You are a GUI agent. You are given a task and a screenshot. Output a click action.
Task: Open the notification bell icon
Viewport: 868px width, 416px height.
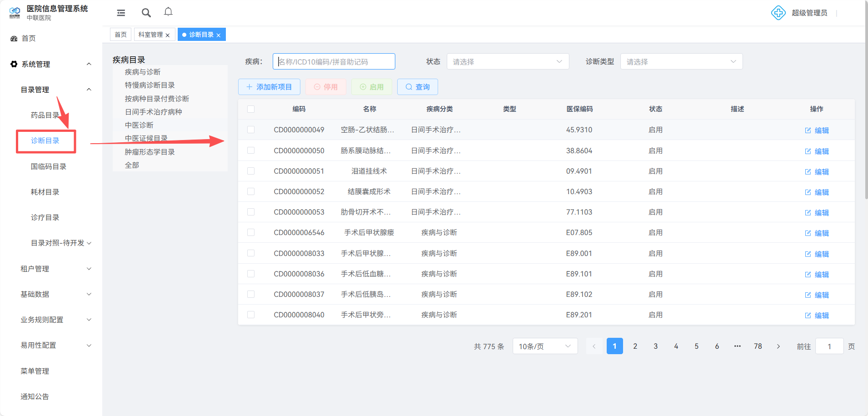(168, 12)
